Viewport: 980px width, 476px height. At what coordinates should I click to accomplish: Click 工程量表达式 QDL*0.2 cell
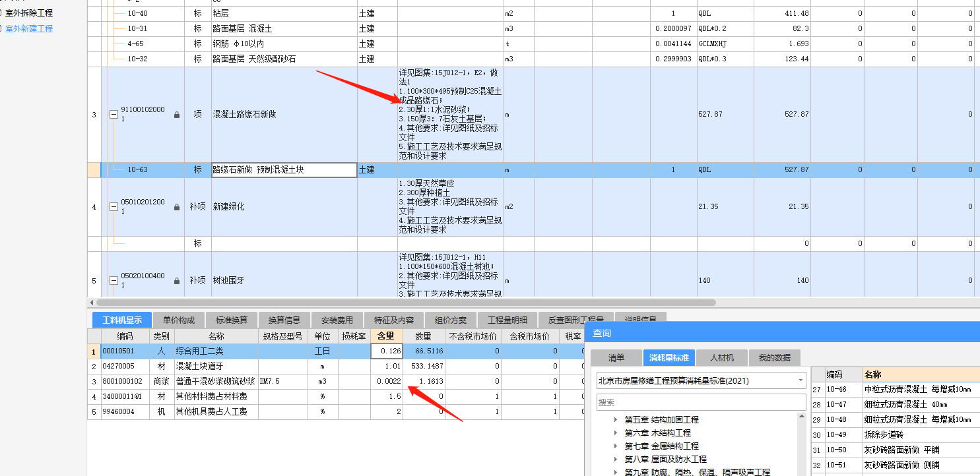725,29
